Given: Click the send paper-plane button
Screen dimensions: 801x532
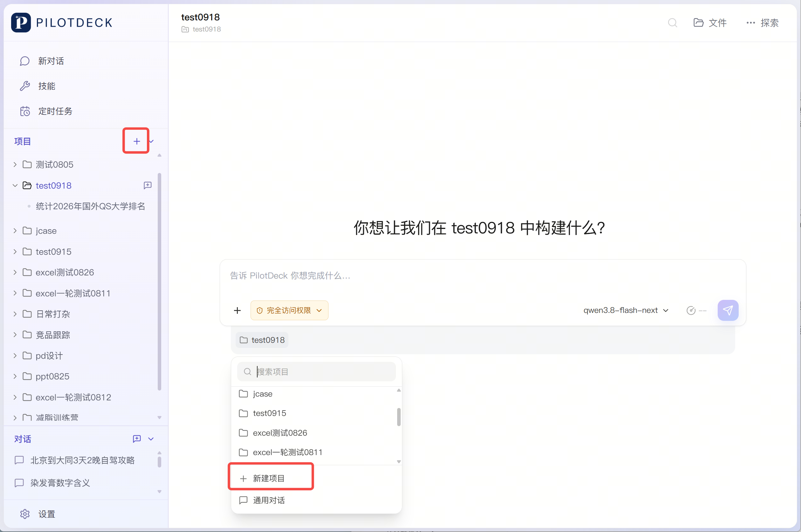Looking at the screenshot, I should 728,310.
